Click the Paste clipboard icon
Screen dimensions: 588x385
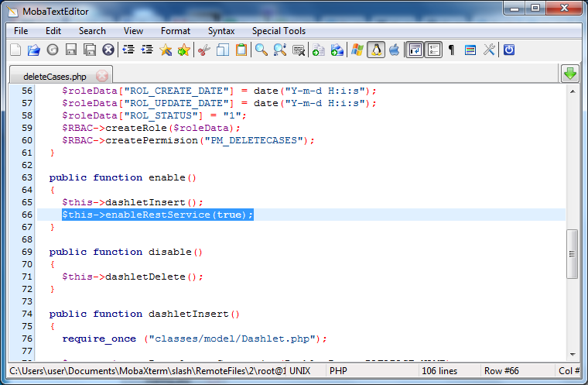(241, 50)
